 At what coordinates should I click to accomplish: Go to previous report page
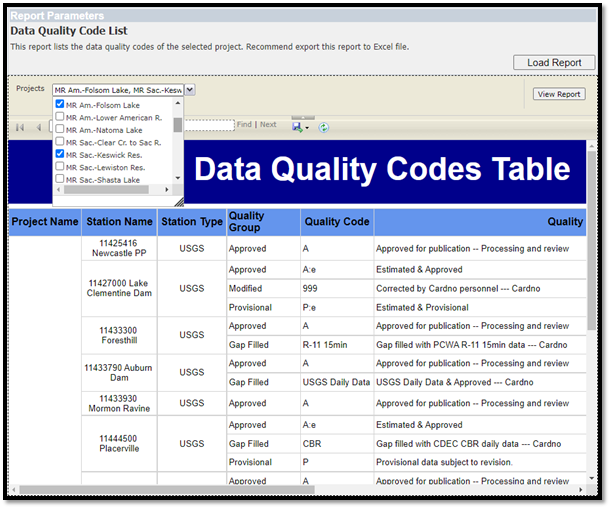click(39, 127)
